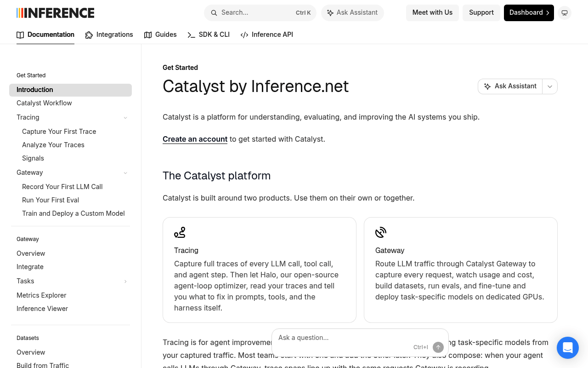
Task: Open the Dashboard button
Action: pos(529,13)
